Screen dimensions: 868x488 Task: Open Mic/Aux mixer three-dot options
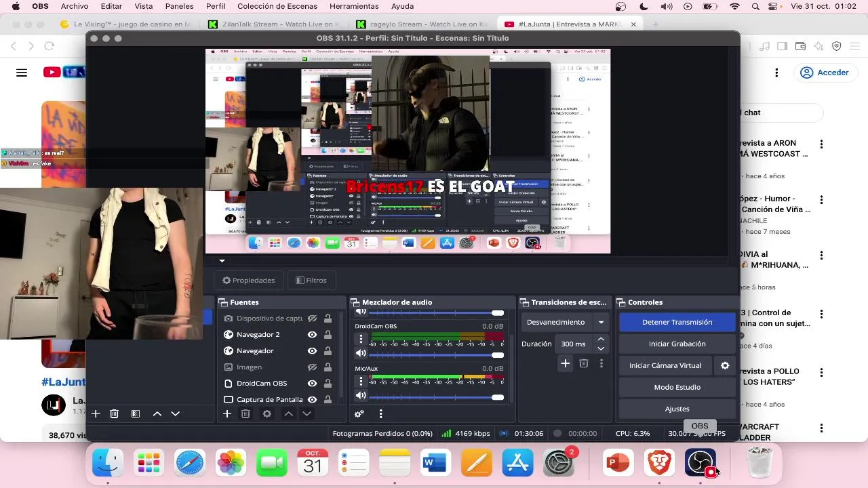coord(361,381)
